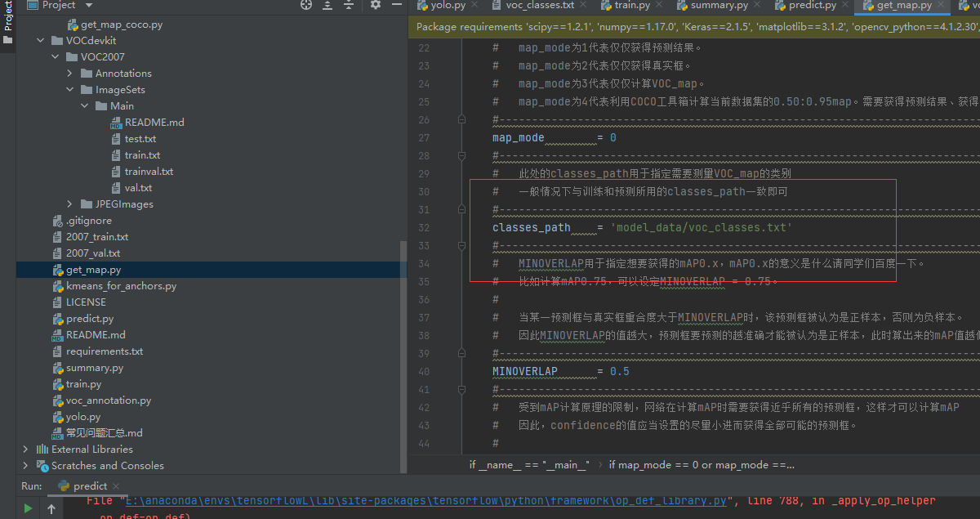Click the Select Opened File crosshair icon
Screen dimensions: 980x519
point(306,5)
